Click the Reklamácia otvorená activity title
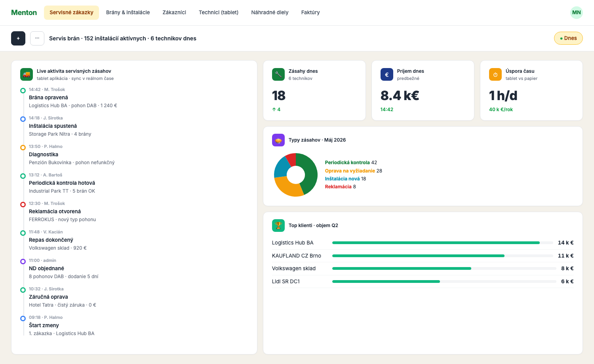The image size is (594, 364). point(55,212)
